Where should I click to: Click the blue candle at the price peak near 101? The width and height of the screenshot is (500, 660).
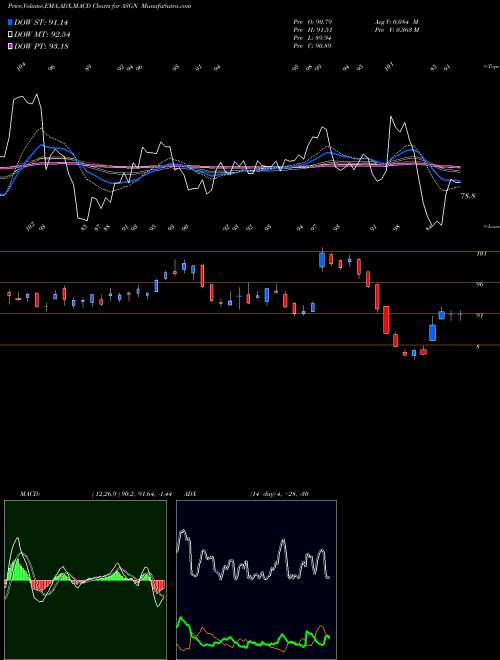click(x=322, y=259)
